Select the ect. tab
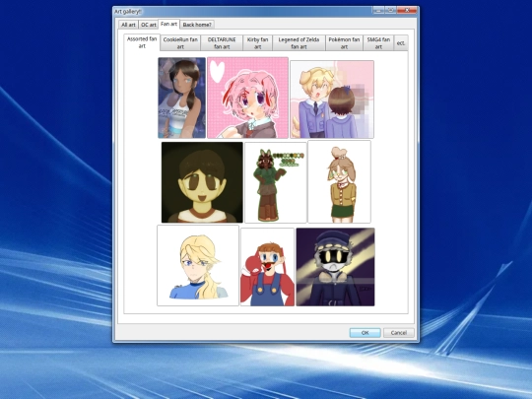 tap(401, 43)
